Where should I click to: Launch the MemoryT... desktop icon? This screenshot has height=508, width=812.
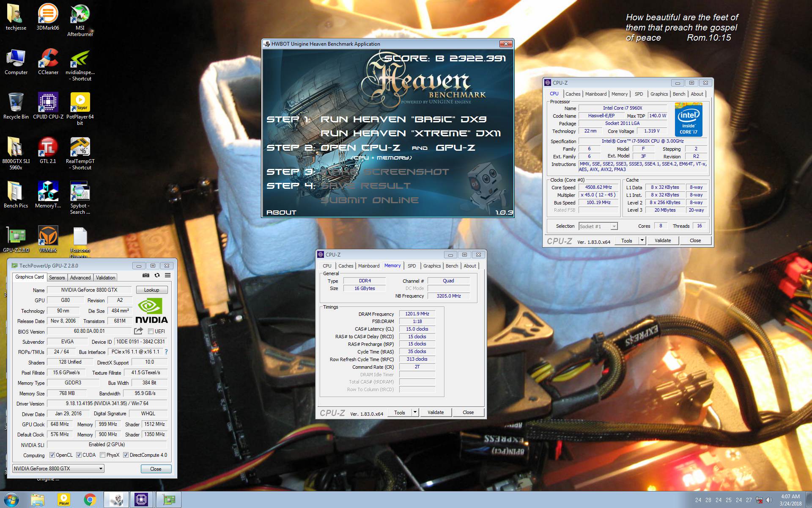click(x=48, y=195)
